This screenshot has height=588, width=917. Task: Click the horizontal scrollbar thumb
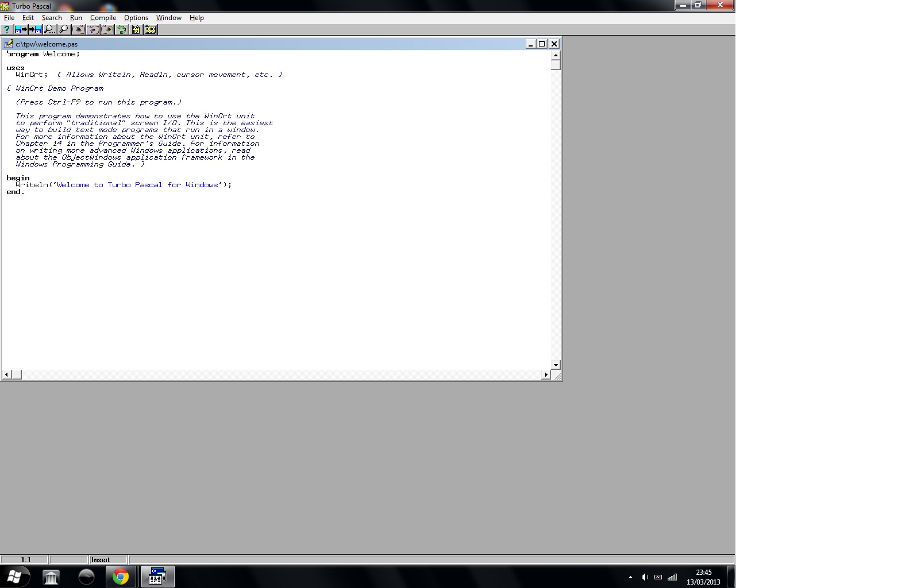(17, 375)
